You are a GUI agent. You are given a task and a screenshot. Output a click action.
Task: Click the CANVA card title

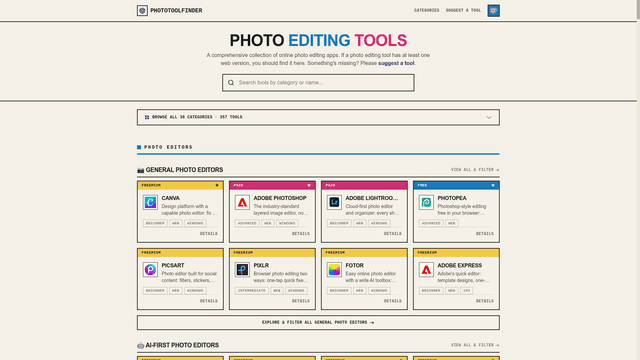tap(171, 198)
